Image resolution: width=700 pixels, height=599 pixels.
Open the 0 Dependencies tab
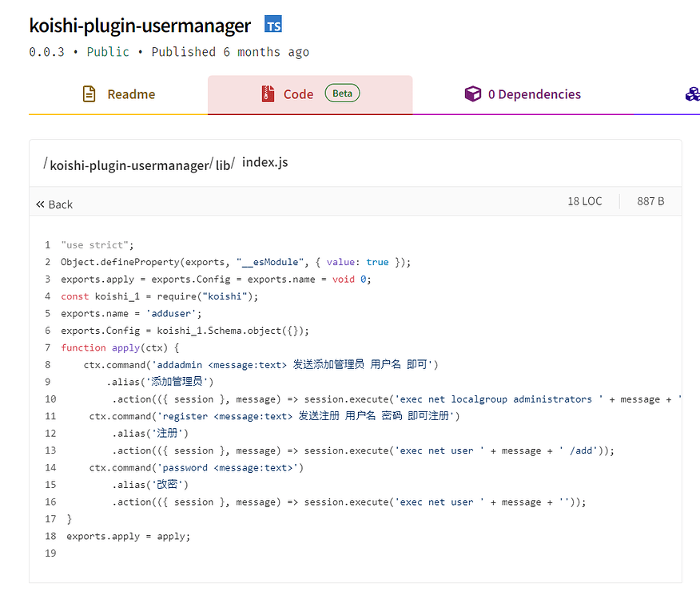tap(523, 94)
